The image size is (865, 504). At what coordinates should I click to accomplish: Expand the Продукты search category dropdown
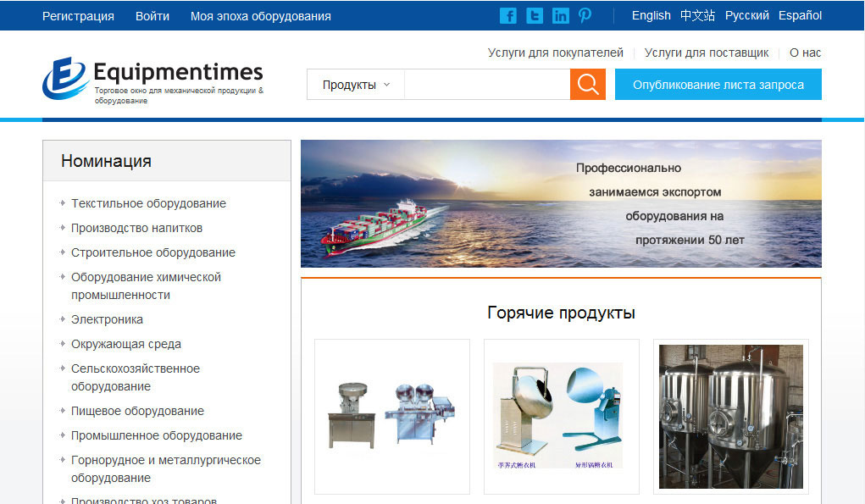coord(356,85)
